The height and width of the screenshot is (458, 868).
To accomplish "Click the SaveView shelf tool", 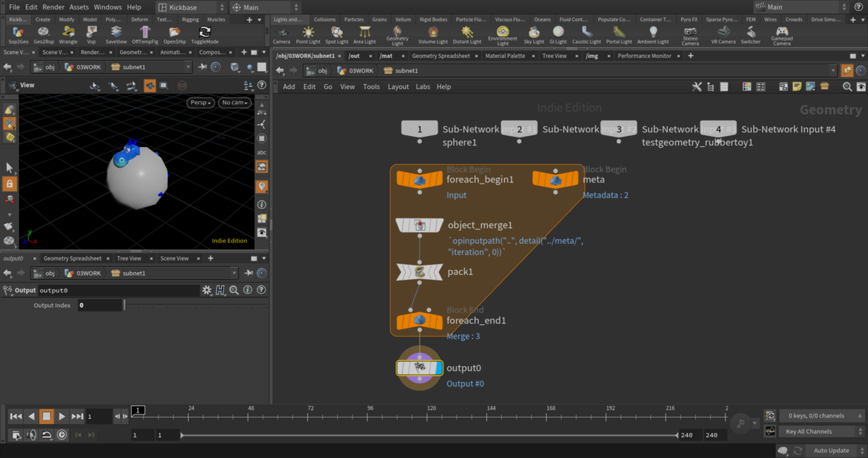I will click(116, 35).
